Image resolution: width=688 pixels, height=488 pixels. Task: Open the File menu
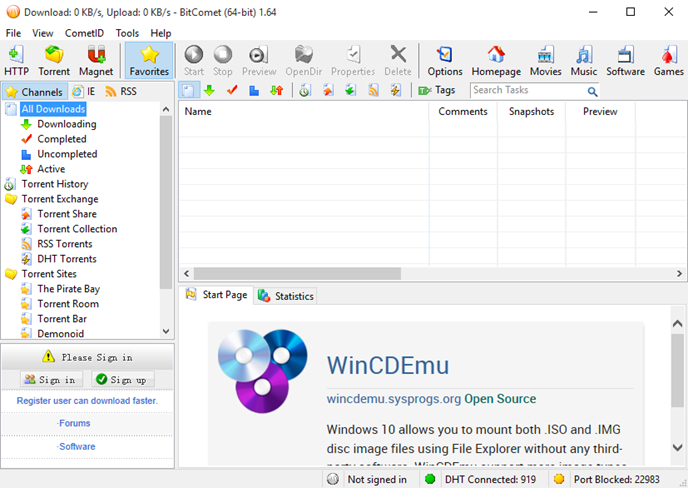[13, 33]
